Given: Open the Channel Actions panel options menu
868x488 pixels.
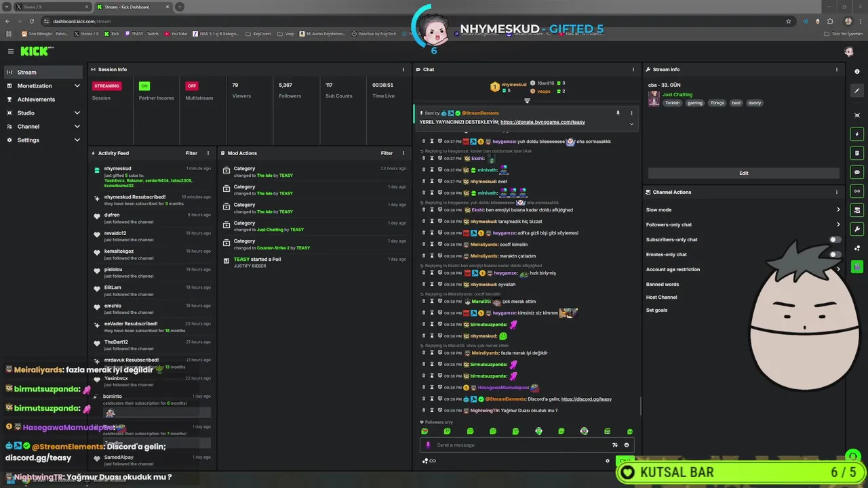Looking at the screenshot, I should pos(837,192).
